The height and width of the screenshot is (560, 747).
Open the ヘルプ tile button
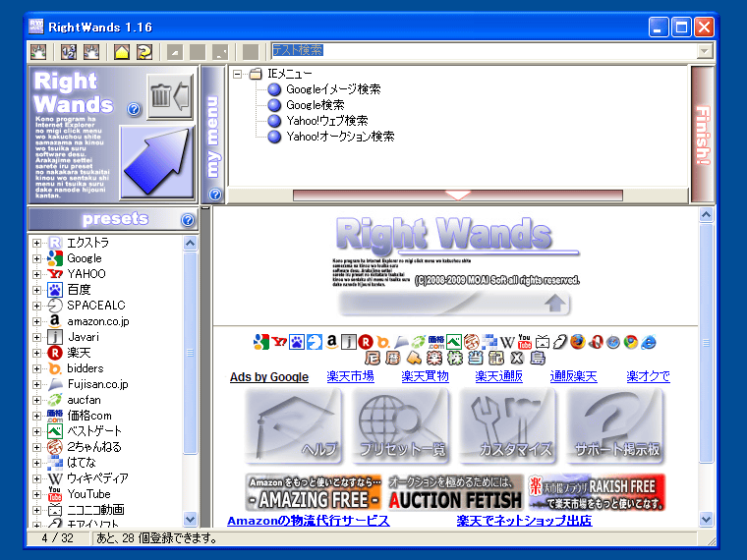(293, 426)
